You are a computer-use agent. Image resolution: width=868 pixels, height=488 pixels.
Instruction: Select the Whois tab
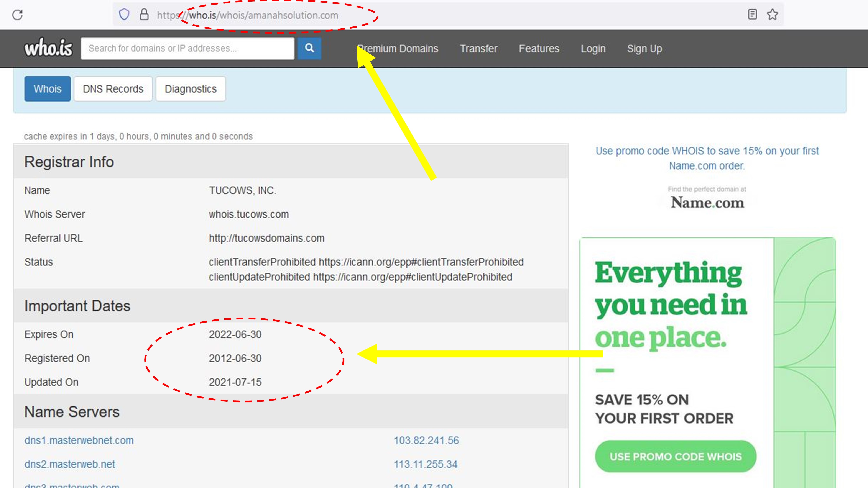pos(48,89)
